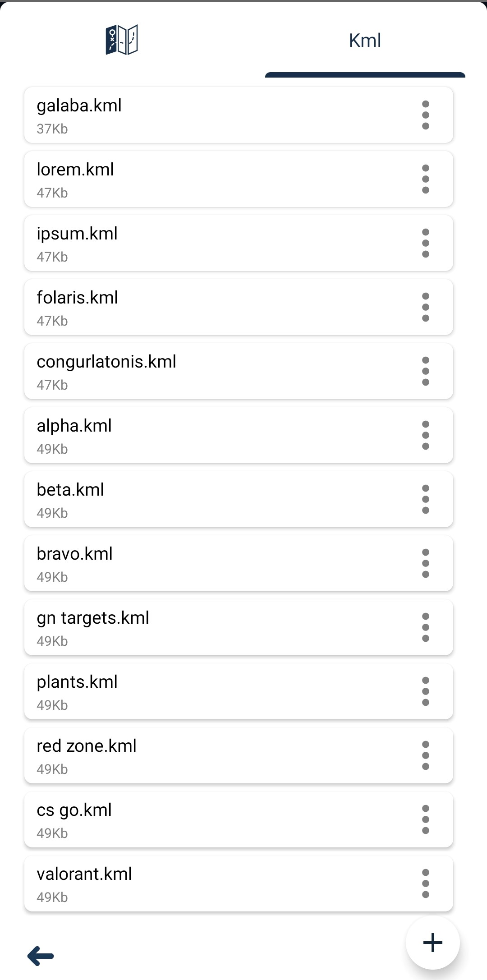The image size is (487, 980).
Task: Open kebab menu for plants.kml
Action: coord(425,691)
